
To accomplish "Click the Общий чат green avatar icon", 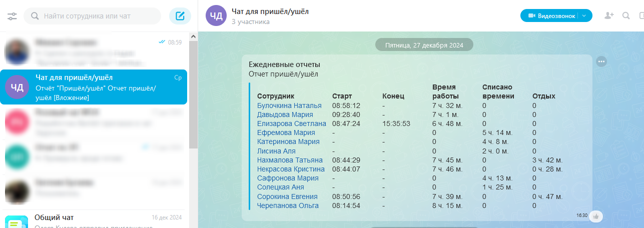I will (16, 222).
